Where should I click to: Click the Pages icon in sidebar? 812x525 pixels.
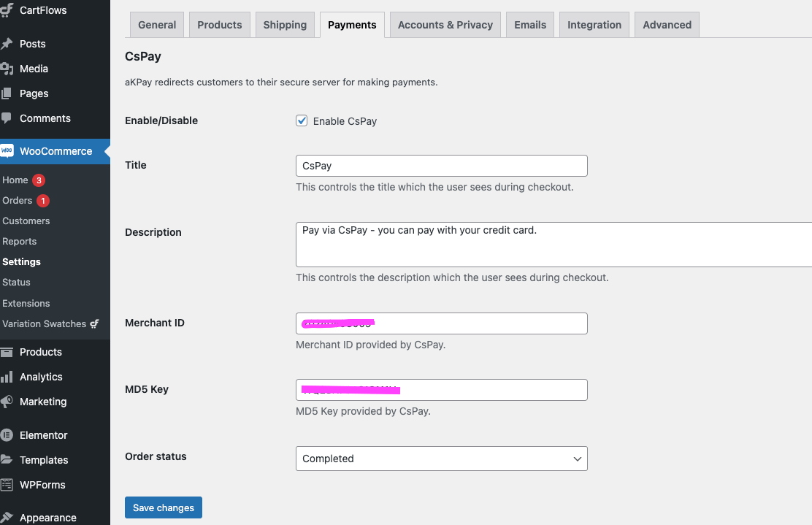[7, 93]
